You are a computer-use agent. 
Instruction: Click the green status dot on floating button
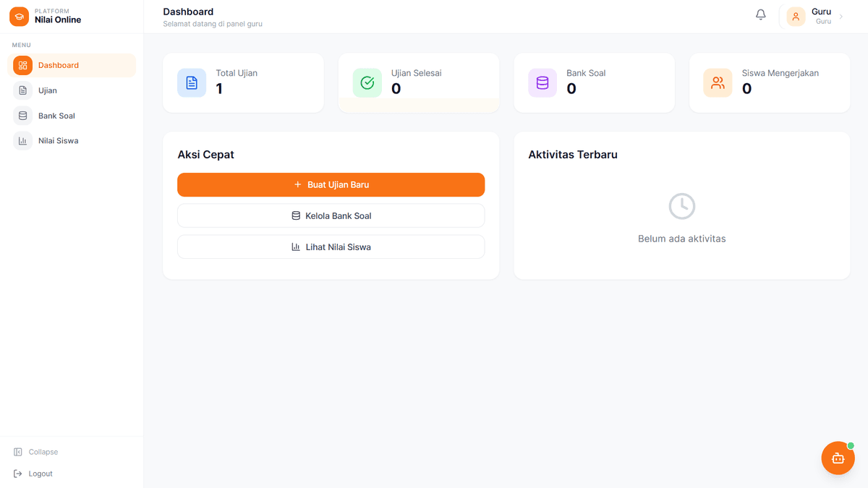pyautogui.click(x=851, y=445)
